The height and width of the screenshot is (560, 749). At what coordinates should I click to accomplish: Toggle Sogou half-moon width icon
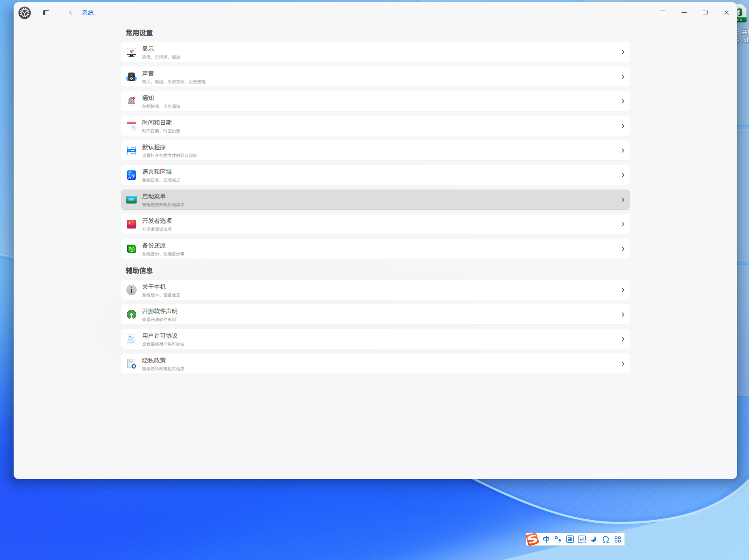click(594, 539)
